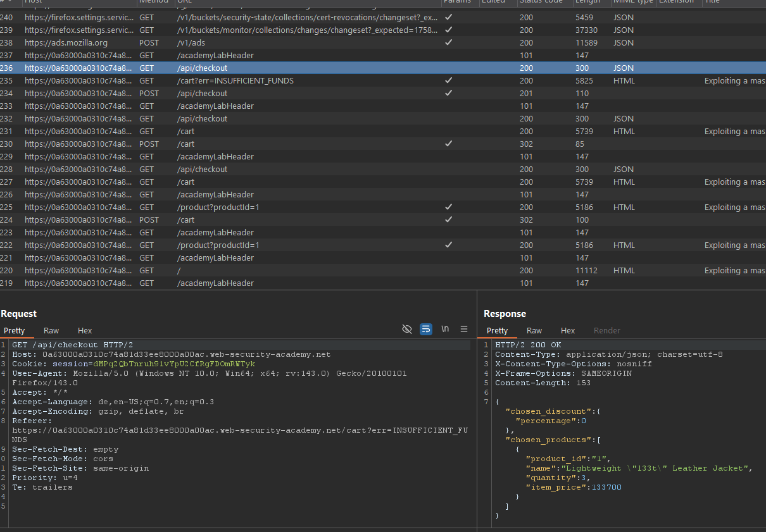Select the POST /api/checkout request row 234
This screenshot has height=532, width=766.
click(x=202, y=94)
